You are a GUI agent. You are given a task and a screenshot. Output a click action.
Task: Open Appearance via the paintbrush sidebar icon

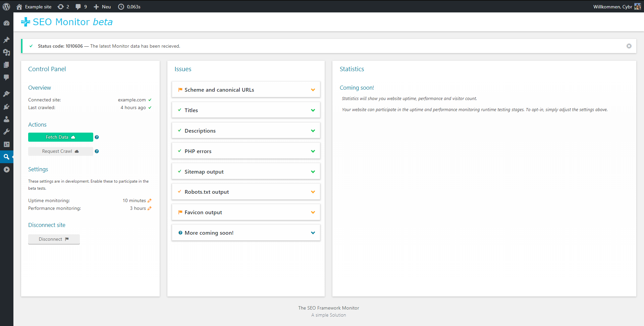pyautogui.click(x=6, y=94)
